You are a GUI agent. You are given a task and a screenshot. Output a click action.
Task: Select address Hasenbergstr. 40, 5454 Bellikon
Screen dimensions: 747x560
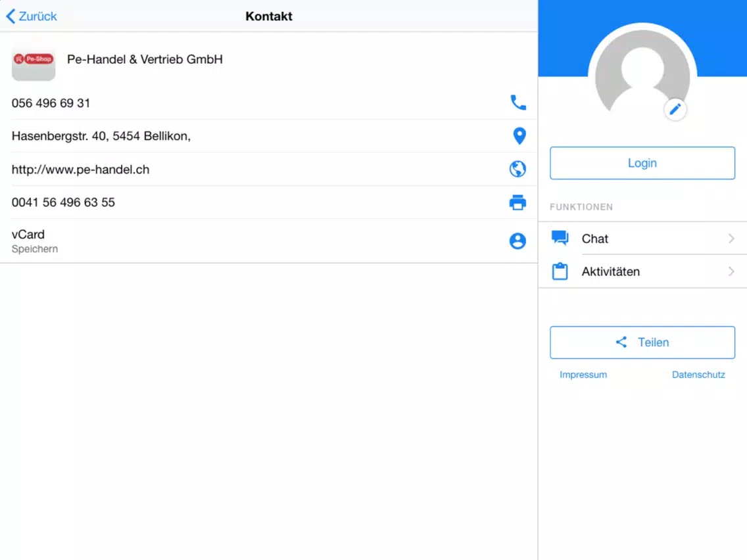101,136
